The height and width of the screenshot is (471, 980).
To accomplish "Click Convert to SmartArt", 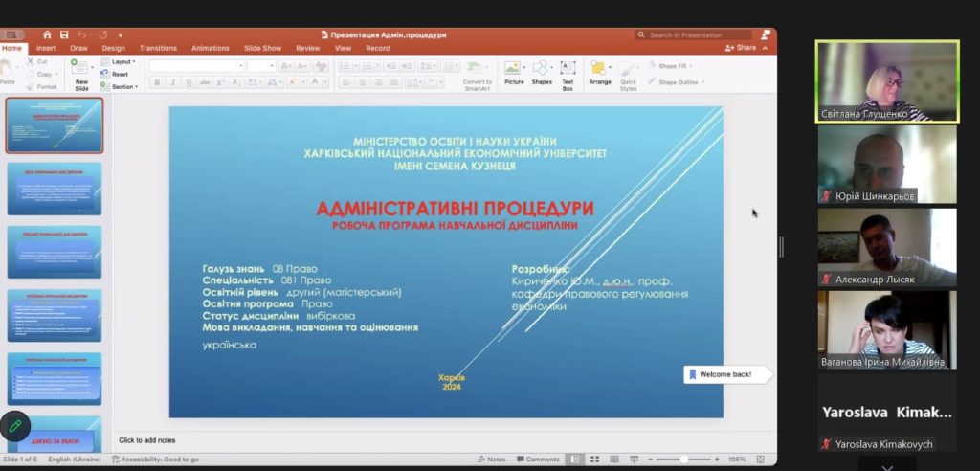I will point(478,76).
